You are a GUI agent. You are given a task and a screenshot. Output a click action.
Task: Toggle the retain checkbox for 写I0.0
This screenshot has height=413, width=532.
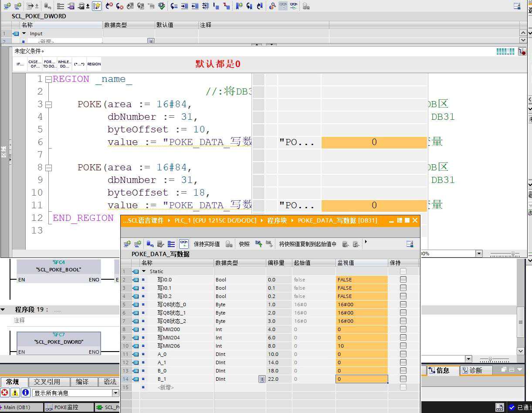point(403,280)
